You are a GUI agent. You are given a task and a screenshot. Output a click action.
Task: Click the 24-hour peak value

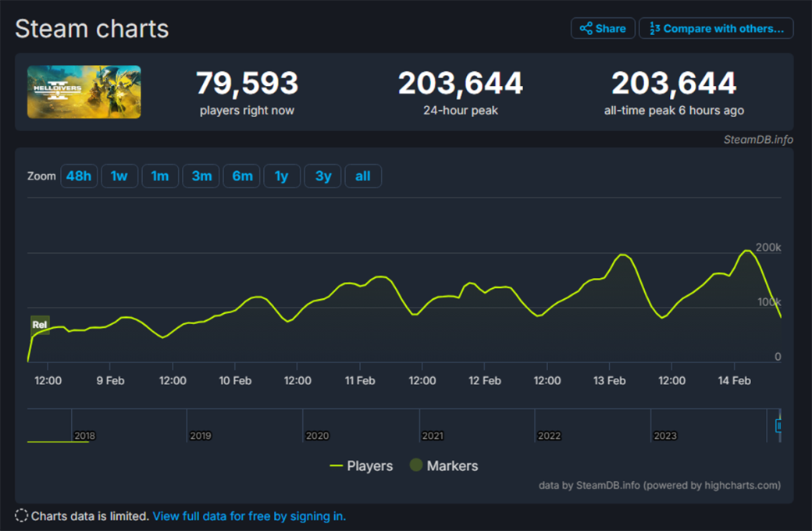pos(461,83)
